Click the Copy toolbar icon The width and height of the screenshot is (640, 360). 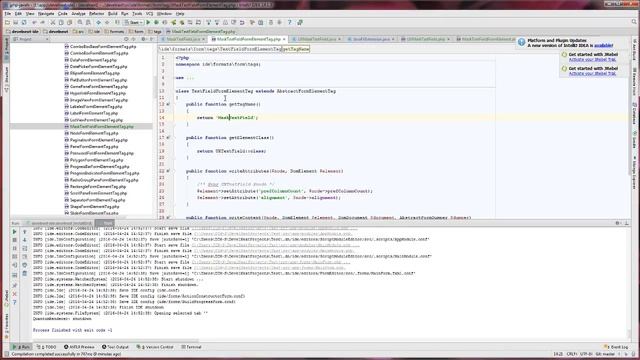point(61,22)
